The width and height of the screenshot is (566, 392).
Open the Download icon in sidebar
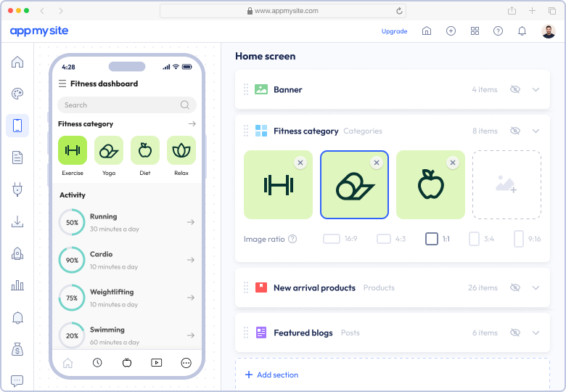click(x=17, y=221)
